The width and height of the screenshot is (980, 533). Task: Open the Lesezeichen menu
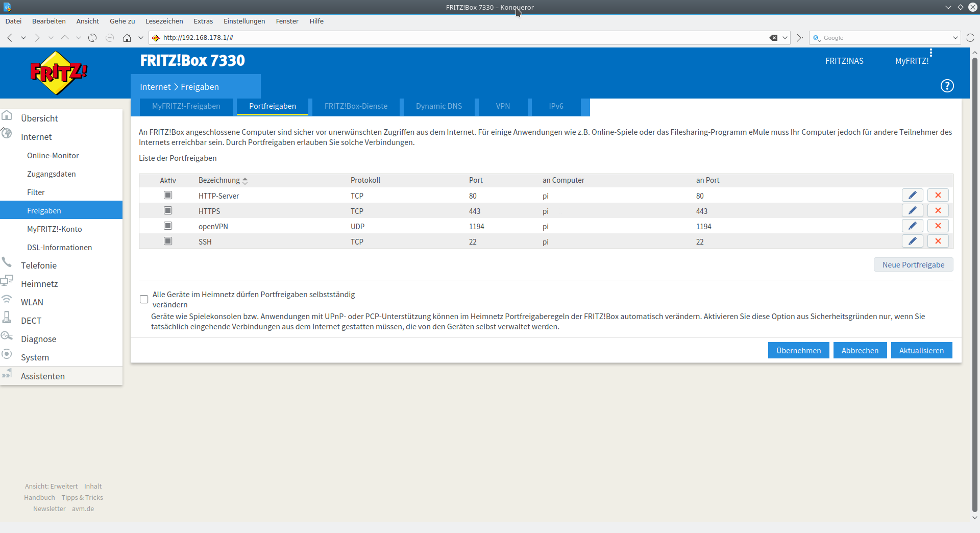tap(164, 21)
